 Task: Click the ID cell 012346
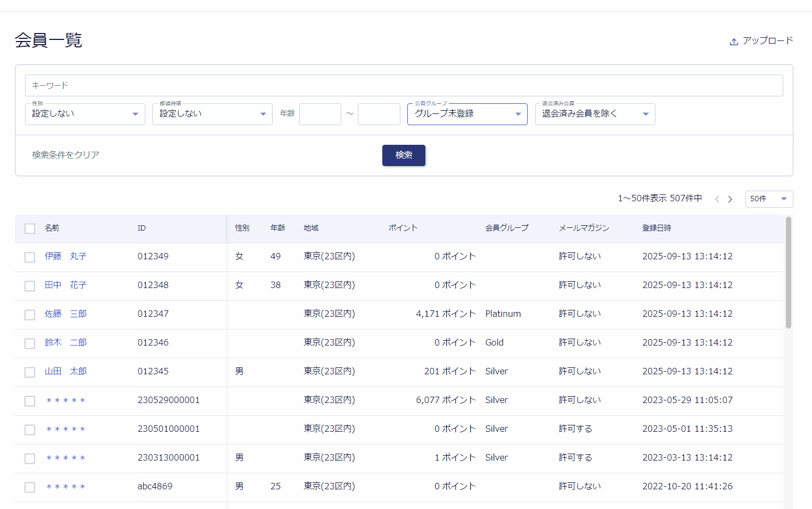[153, 342]
